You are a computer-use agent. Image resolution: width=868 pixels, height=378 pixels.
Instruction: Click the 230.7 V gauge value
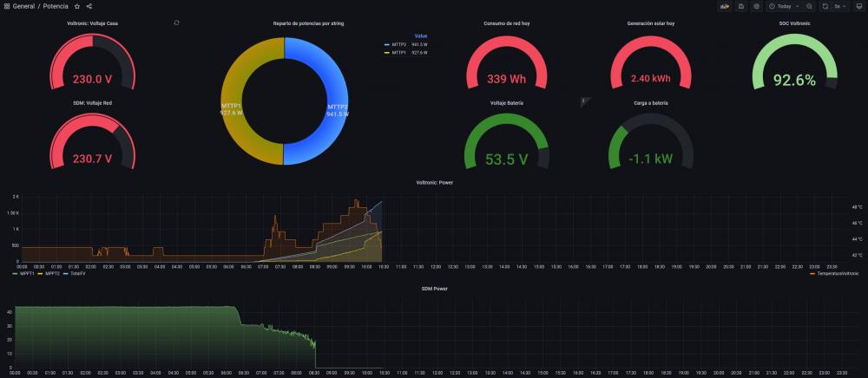click(93, 160)
